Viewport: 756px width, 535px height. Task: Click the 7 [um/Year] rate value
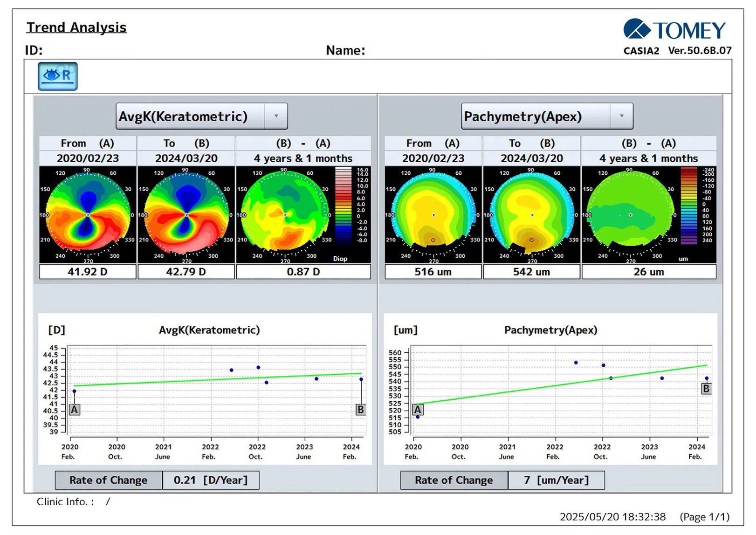click(x=557, y=480)
